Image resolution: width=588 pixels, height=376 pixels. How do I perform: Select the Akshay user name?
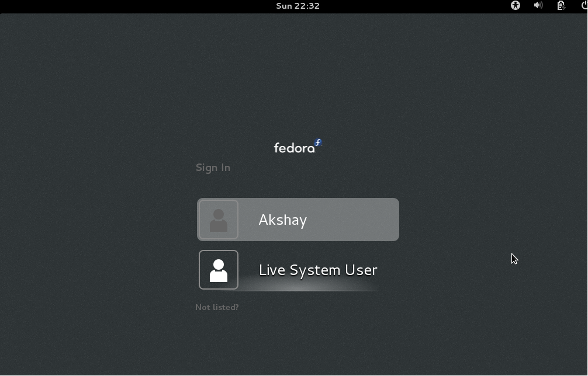283,220
